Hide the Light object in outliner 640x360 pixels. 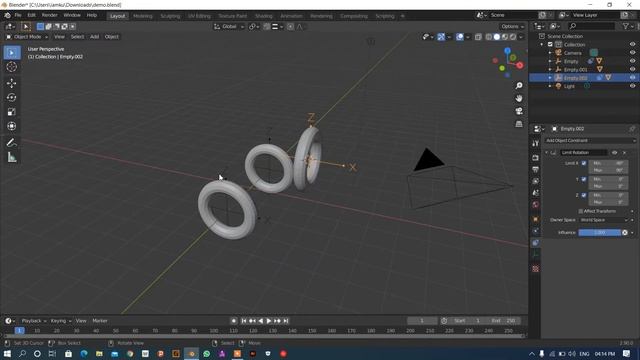pos(632,86)
